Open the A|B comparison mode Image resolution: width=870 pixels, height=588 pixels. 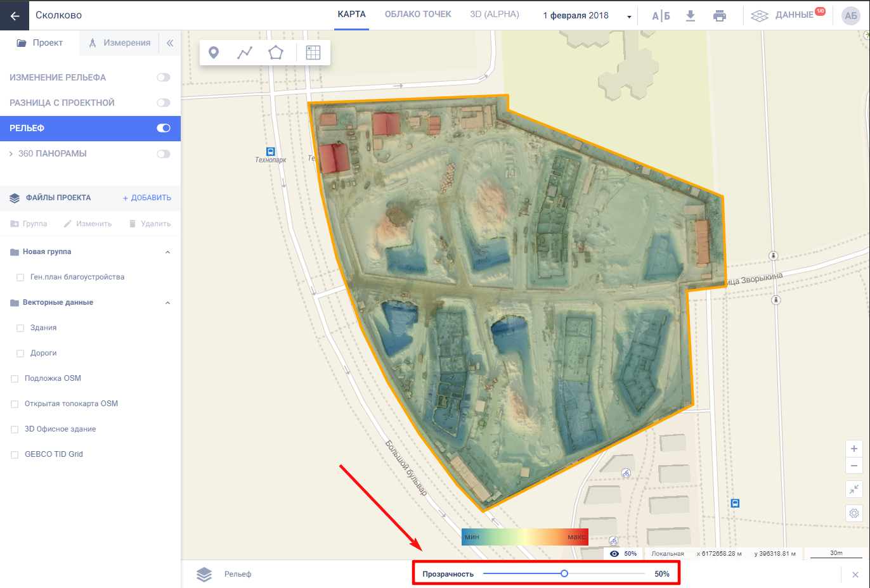[x=661, y=16]
